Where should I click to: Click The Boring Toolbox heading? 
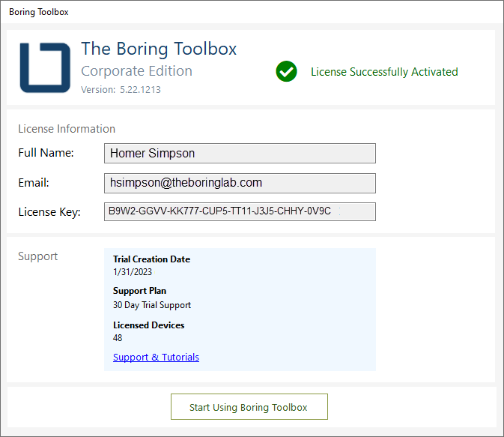[x=159, y=49]
